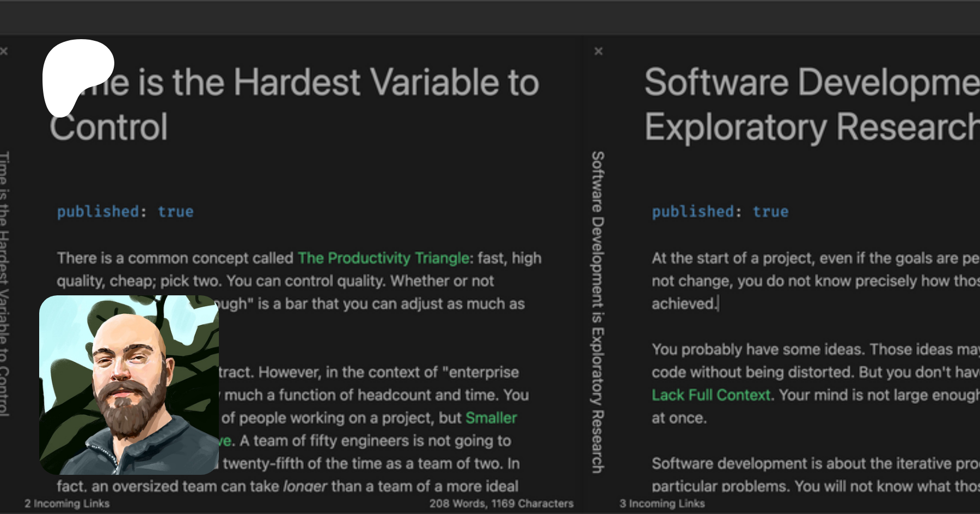Show the 2 Incoming Links list
Viewport: 980px width, 514px height.
(x=67, y=504)
